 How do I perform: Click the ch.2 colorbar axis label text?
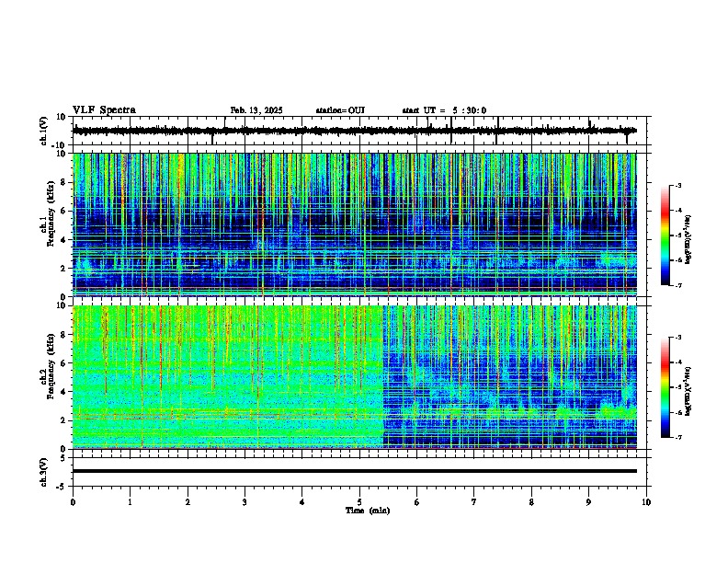pos(688,391)
